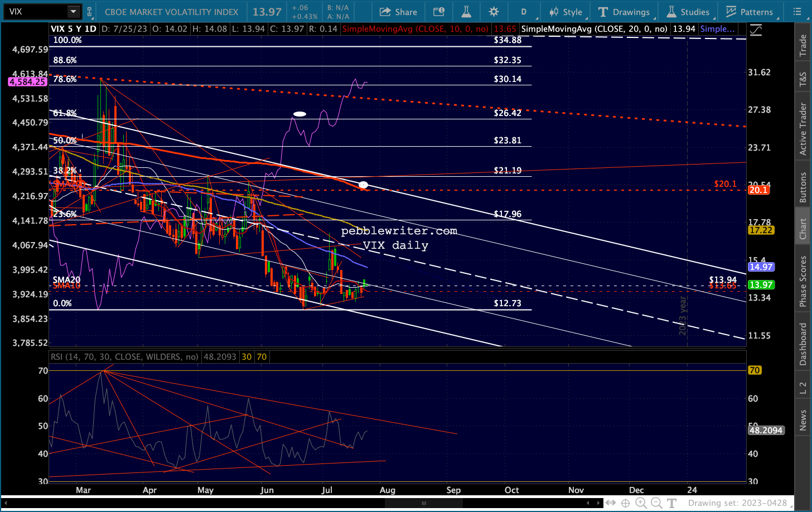Open the Style dropdown menu
812x512 pixels.
565,12
